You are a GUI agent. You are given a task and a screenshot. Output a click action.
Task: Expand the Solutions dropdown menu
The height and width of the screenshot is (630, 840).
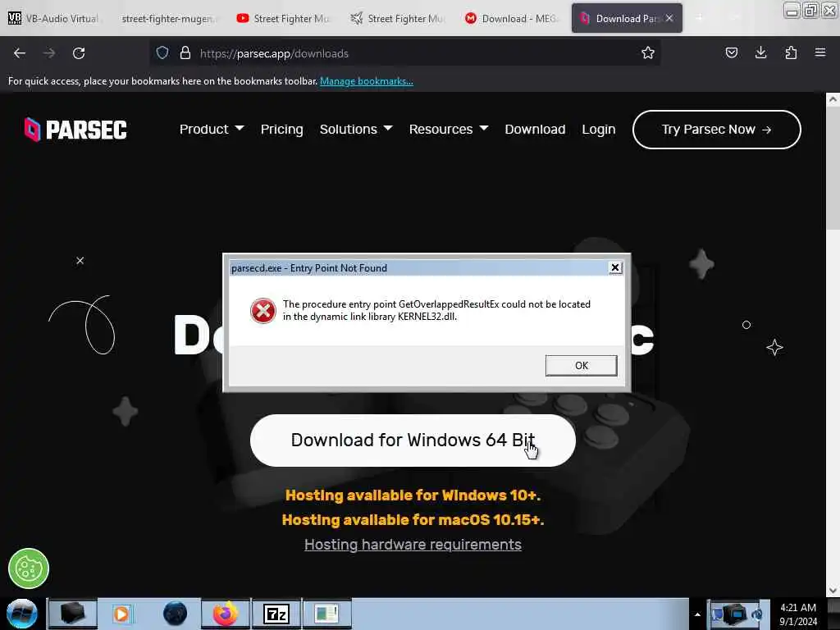click(x=356, y=130)
